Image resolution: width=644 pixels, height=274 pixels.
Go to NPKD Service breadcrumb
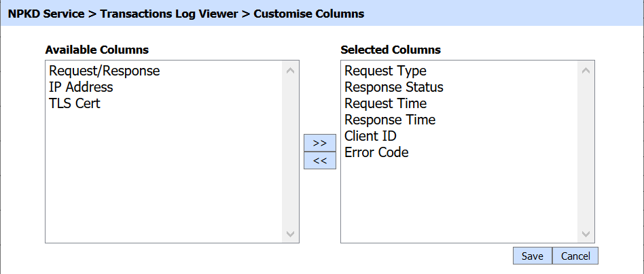click(46, 14)
